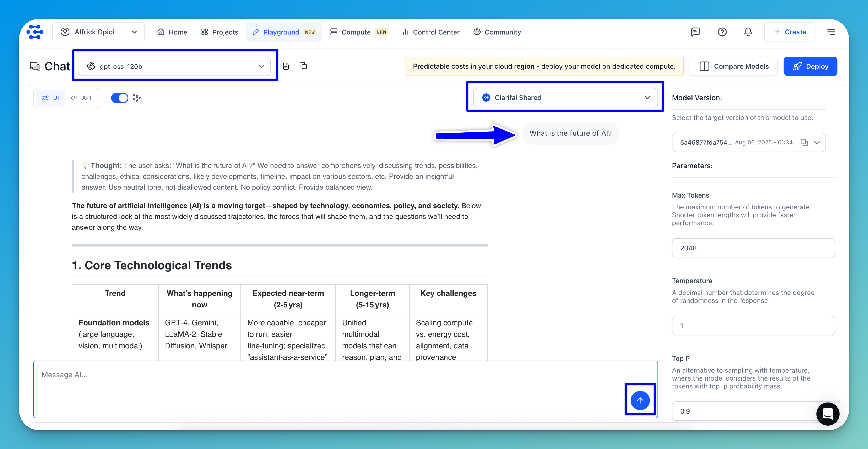Screen dimensions: 868x449
Task: Click the document icon beside the model selector
Action: (x=286, y=66)
